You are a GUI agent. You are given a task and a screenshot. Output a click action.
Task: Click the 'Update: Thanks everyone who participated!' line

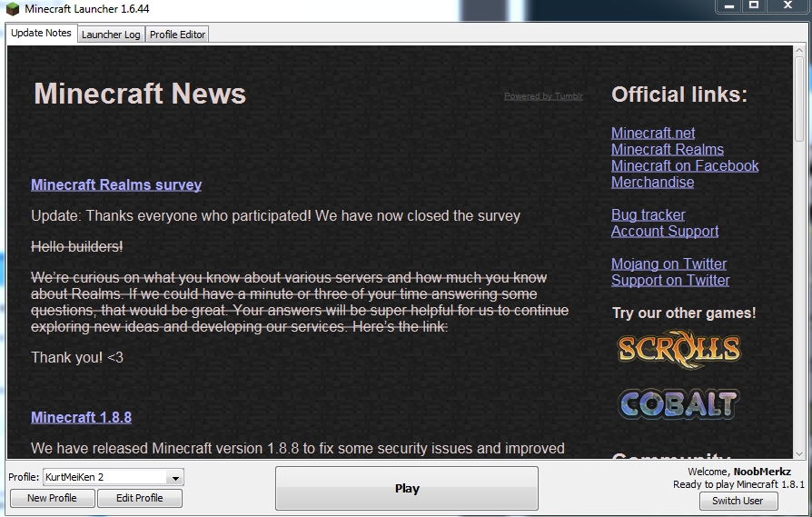275,215
